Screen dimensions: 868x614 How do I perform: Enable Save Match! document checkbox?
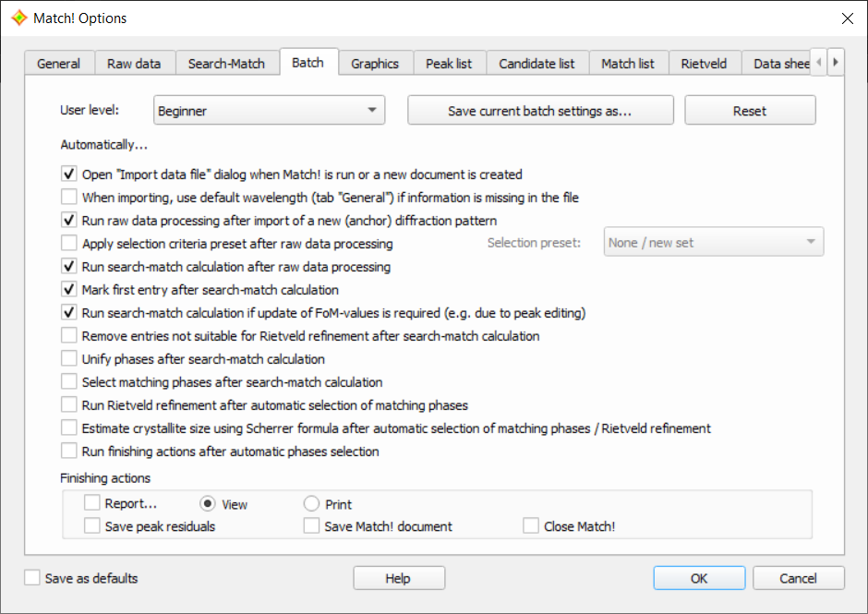click(x=312, y=525)
